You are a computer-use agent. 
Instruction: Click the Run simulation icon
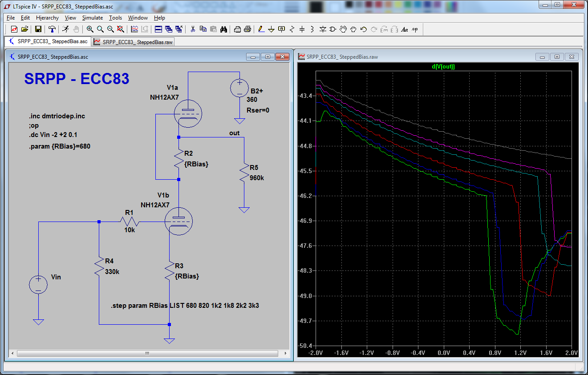click(66, 29)
